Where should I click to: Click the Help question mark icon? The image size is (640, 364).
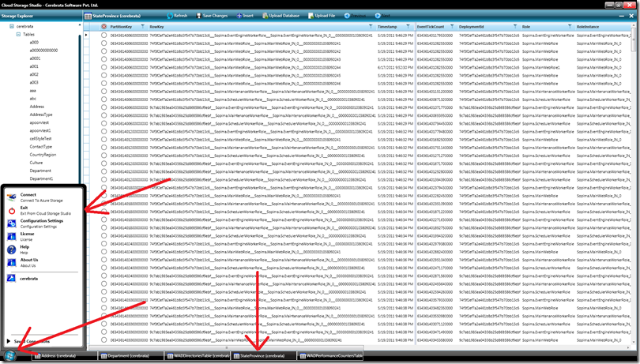click(x=11, y=250)
